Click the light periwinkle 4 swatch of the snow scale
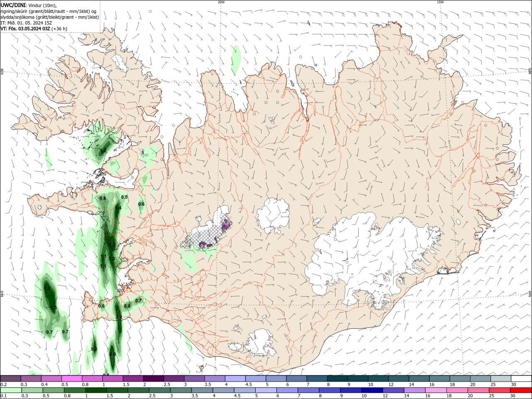532x399 pixels. tap(235, 379)
